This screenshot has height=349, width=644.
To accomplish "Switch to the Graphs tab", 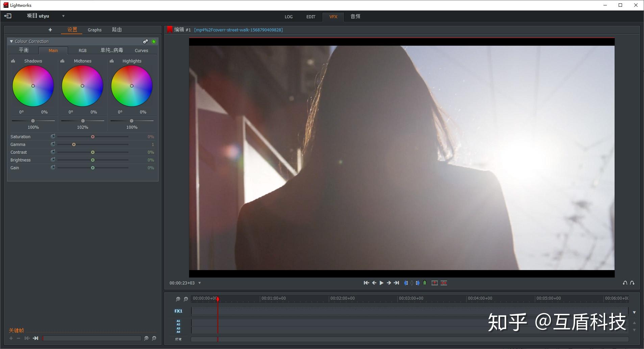I will (x=95, y=30).
